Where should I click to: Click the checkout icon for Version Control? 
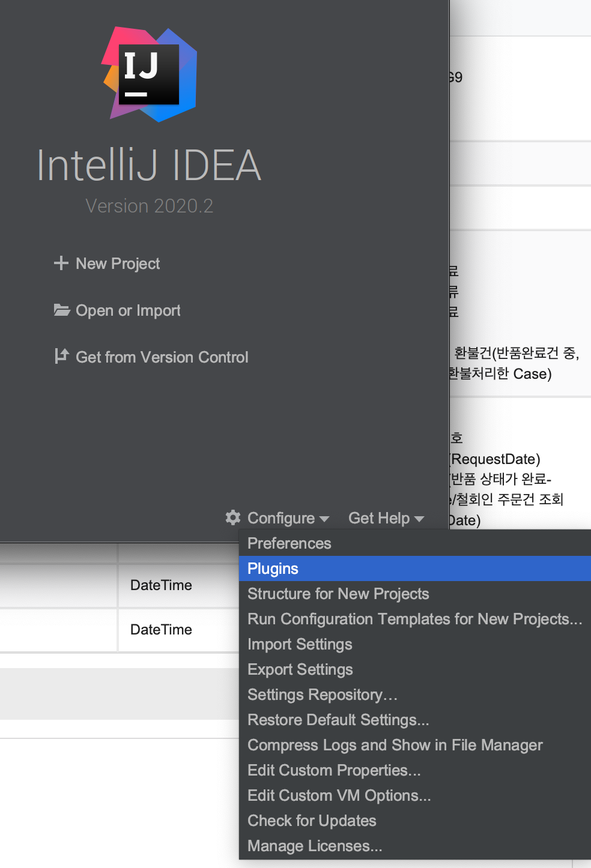61,356
